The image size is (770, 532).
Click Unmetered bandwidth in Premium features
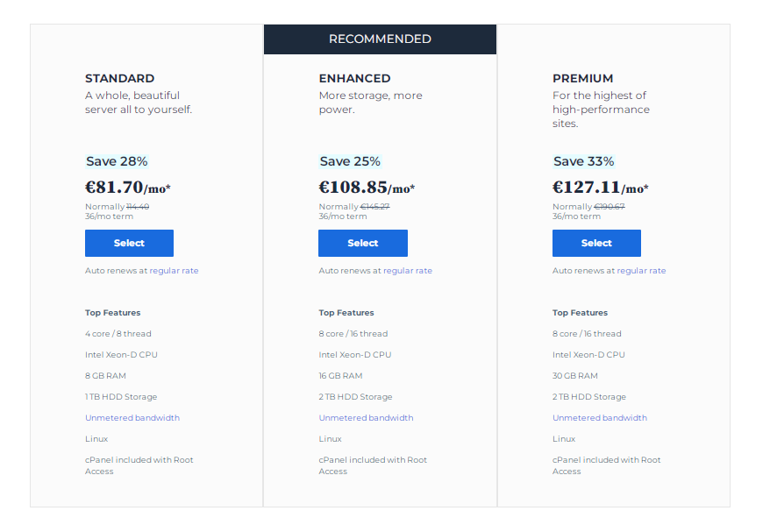click(x=600, y=418)
